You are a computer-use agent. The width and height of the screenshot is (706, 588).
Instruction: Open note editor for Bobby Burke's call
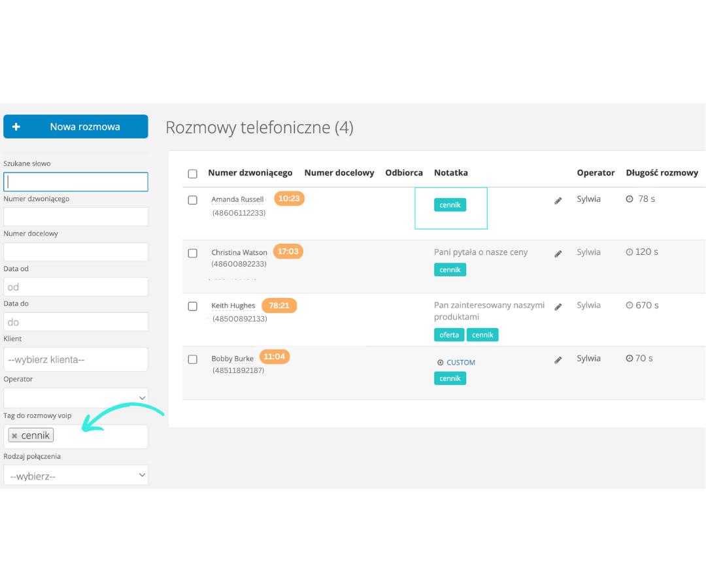[x=558, y=359]
